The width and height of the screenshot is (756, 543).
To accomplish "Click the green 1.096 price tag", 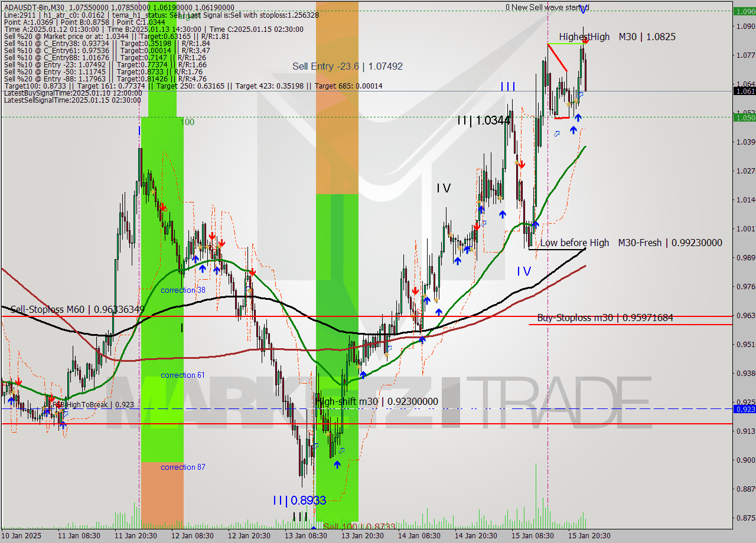I will [744, 11].
